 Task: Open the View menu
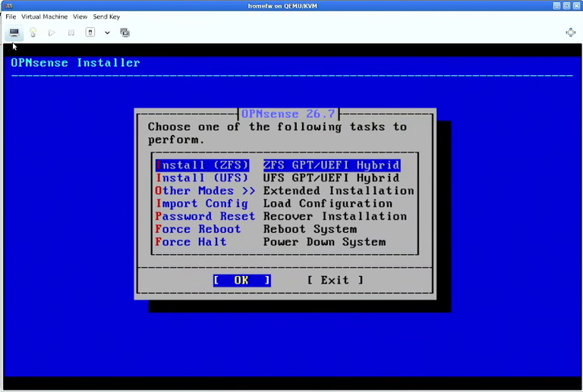(80, 17)
